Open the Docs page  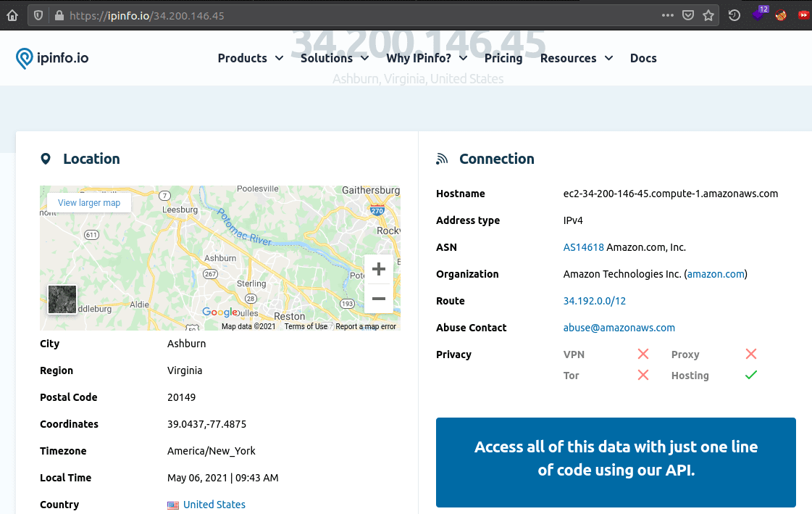tap(643, 58)
